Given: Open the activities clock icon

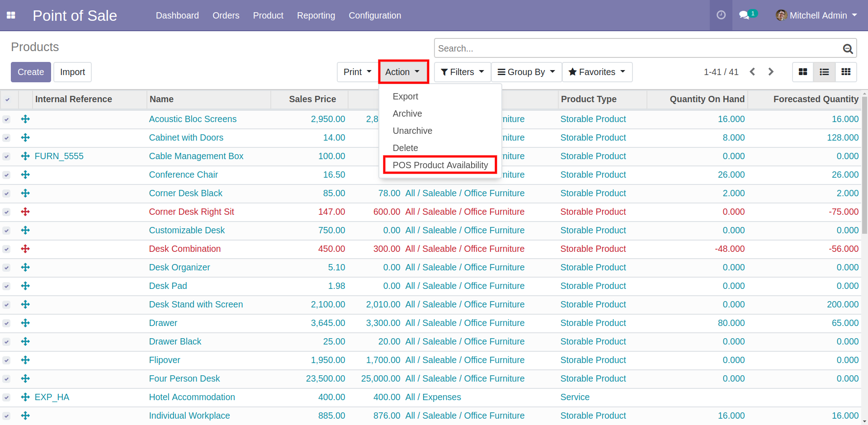Looking at the screenshot, I should pos(721,15).
